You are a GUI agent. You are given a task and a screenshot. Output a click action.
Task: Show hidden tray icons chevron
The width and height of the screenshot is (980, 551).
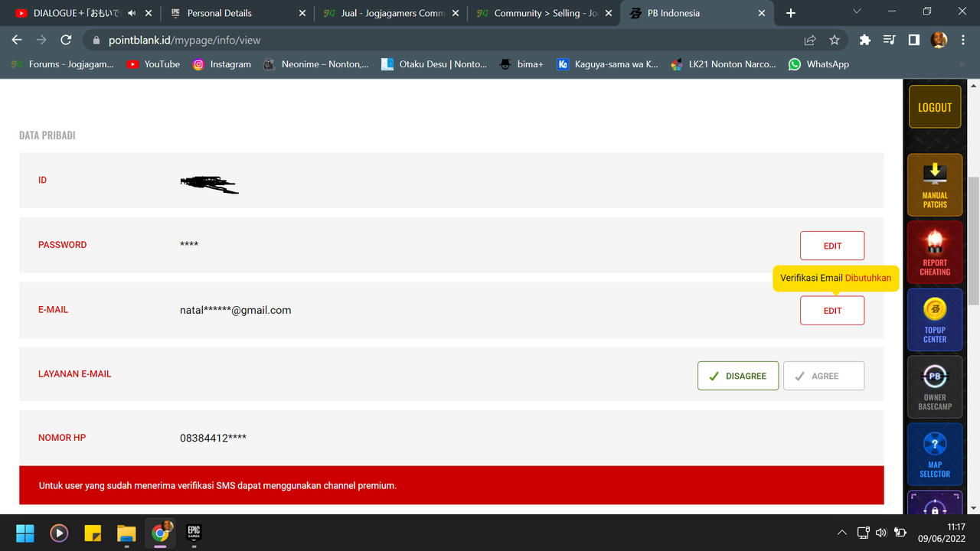click(x=842, y=533)
